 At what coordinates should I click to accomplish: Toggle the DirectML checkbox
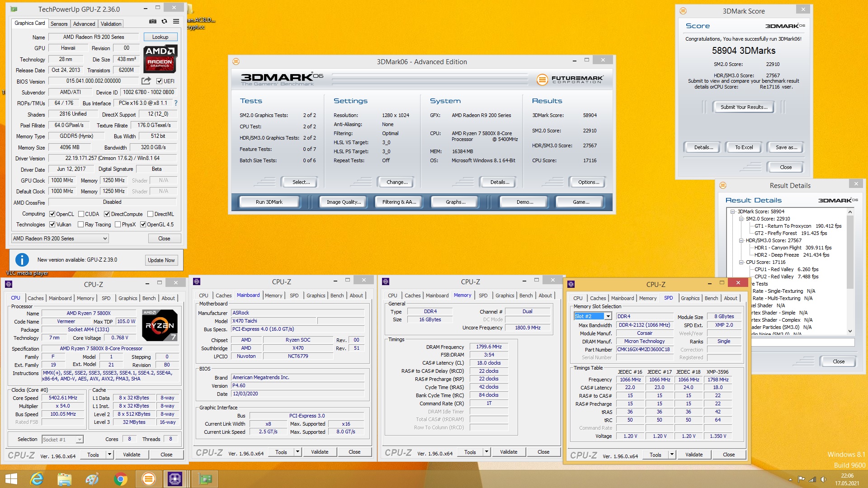click(150, 214)
